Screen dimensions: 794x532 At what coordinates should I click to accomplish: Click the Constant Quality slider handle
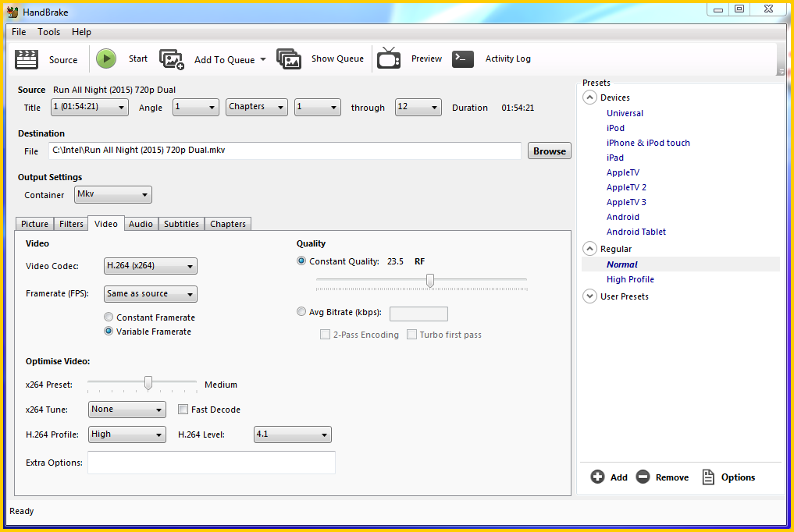pos(430,280)
